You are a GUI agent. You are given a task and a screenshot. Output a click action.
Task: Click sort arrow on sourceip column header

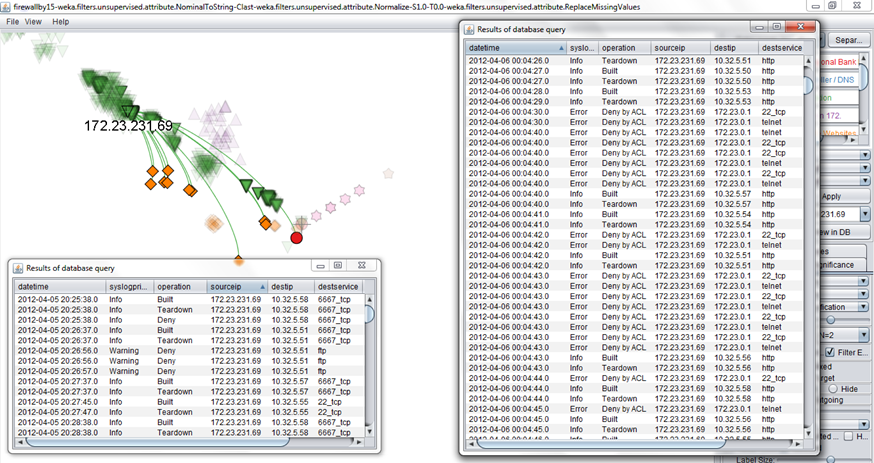(x=262, y=287)
